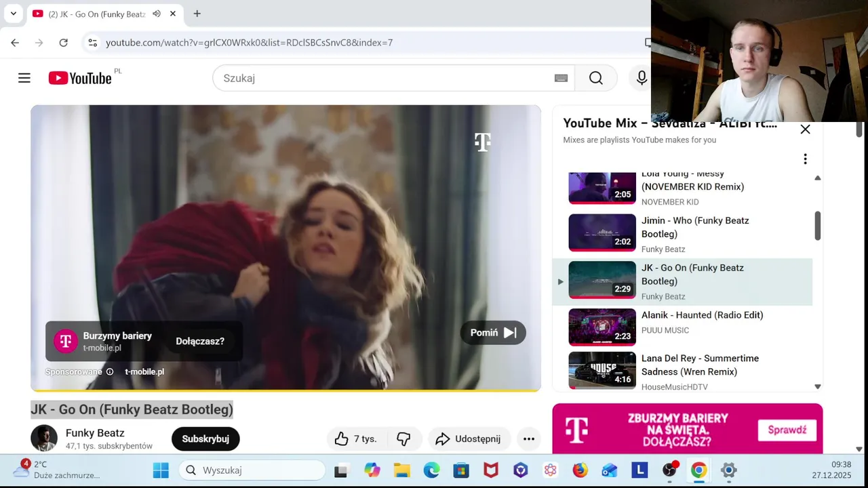Share video using Udostępnij button
The height and width of the screenshot is (488, 868).
point(469,439)
